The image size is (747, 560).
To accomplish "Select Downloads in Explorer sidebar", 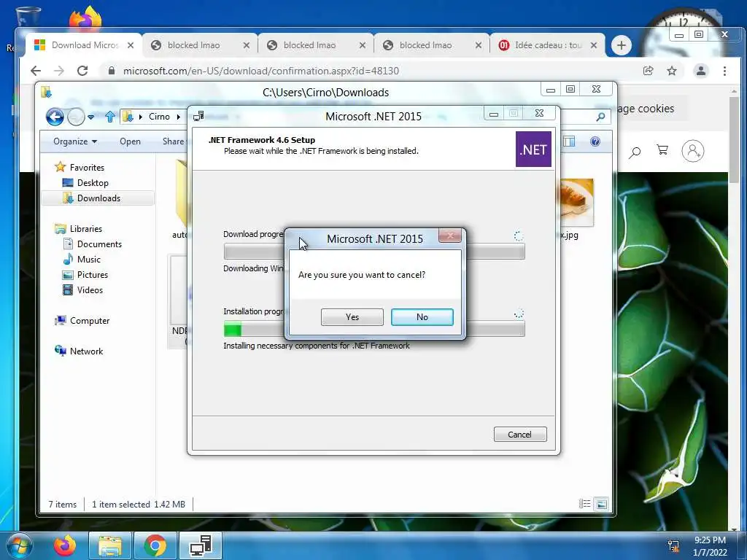I will pyautogui.click(x=98, y=198).
